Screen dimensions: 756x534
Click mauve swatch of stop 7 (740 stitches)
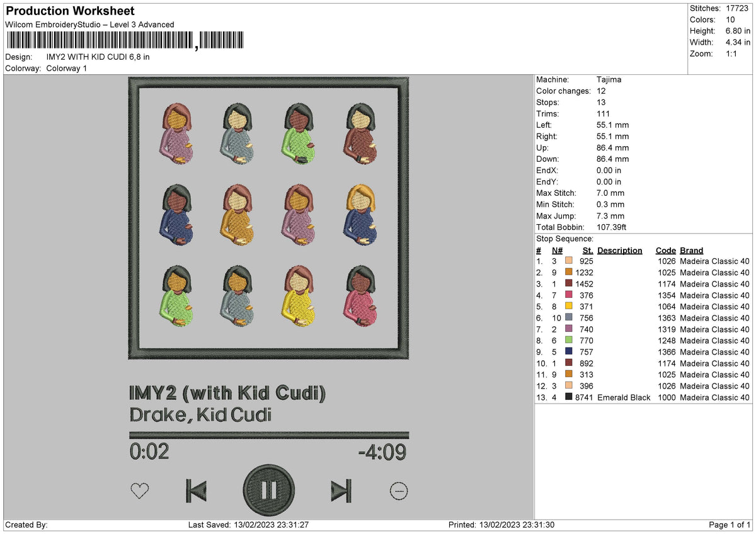pyautogui.click(x=569, y=328)
